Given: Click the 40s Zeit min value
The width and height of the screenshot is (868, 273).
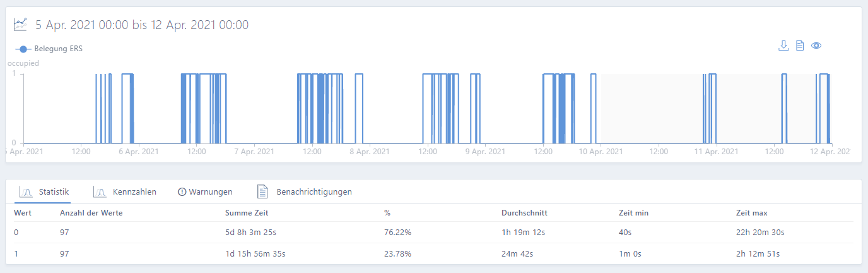Looking at the screenshot, I should pyautogui.click(x=626, y=233).
